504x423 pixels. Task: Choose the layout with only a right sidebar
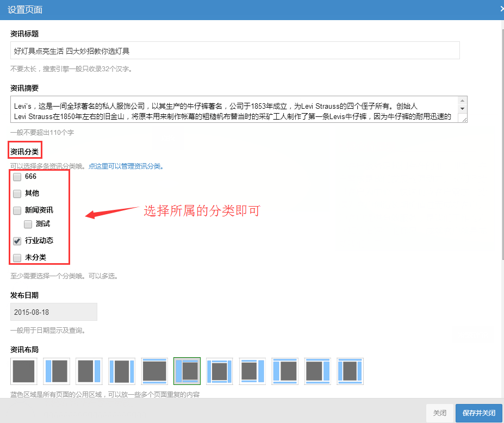(89, 371)
